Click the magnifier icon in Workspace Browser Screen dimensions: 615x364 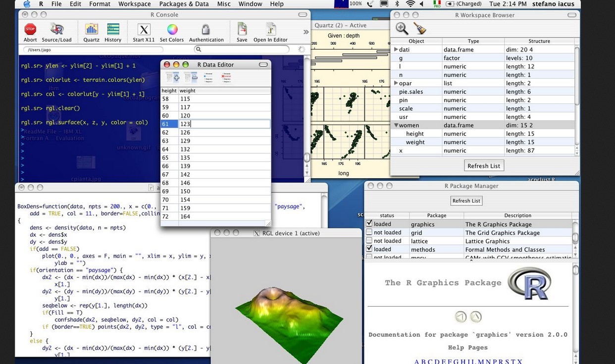pos(402,29)
